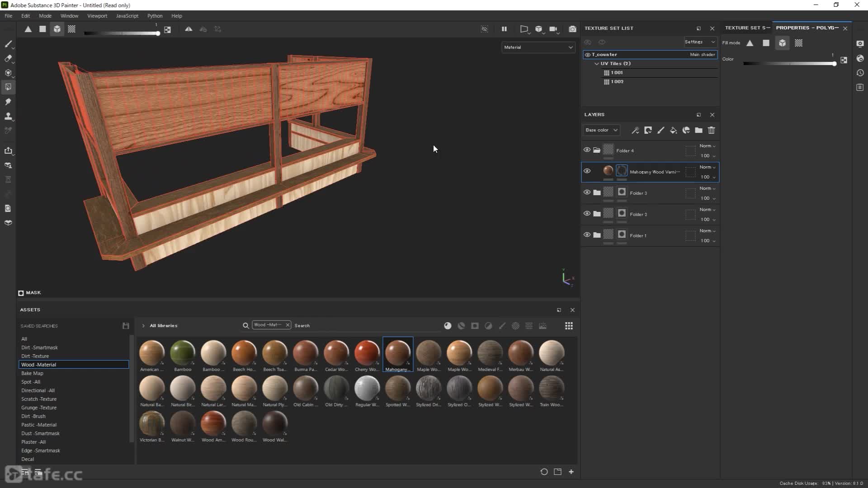The width and height of the screenshot is (868, 488).
Task: Delete the selected layer with trash icon
Action: tap(711, 130)
